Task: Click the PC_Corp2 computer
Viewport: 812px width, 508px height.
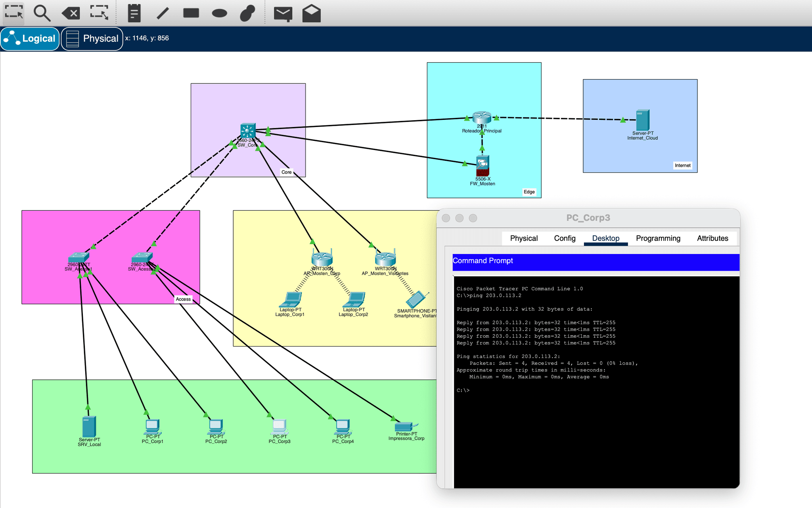Action: 216,427
